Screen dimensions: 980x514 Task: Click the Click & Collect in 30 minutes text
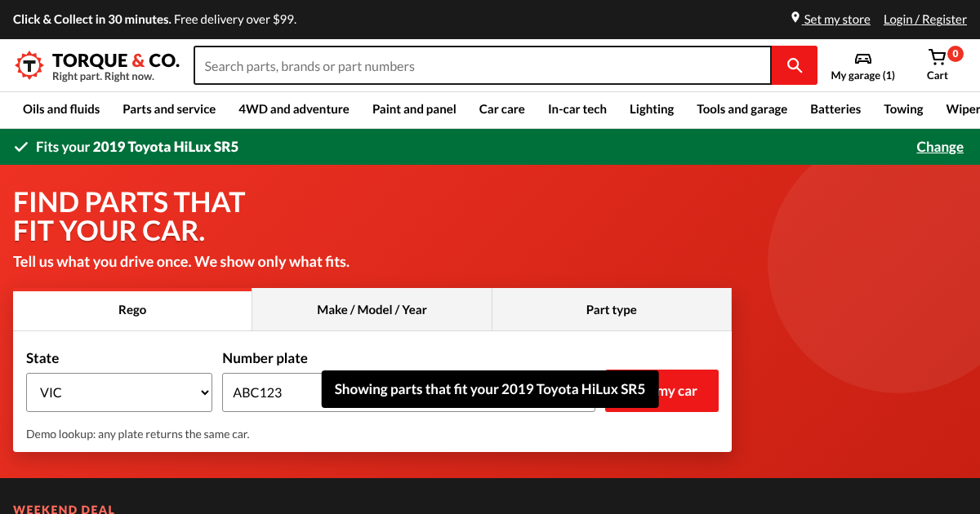pyautogui.click(x=92, y=20)
